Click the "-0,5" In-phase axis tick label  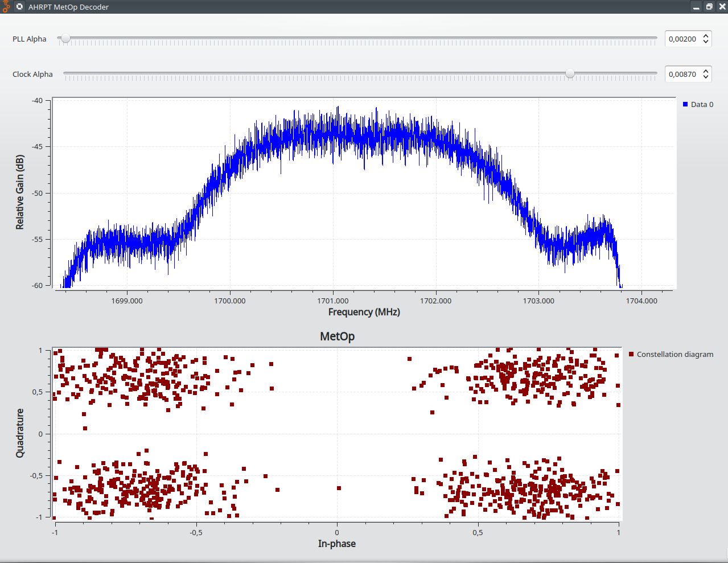click(196, 533)
